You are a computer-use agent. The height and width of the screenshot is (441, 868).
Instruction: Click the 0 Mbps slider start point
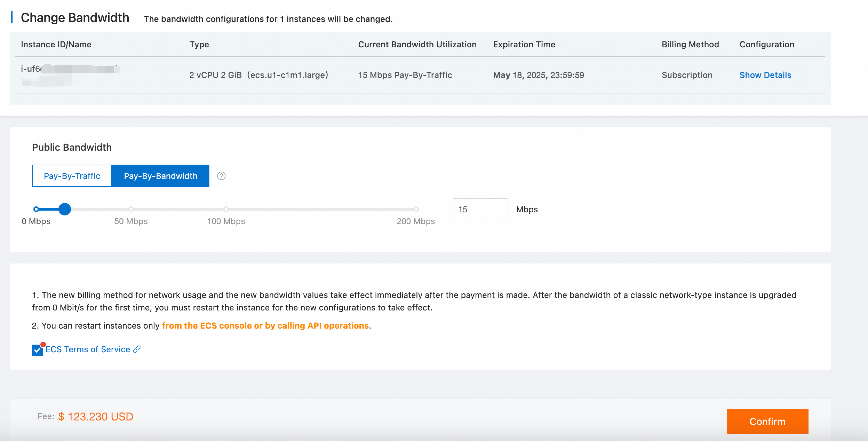(x=36, y=209)
